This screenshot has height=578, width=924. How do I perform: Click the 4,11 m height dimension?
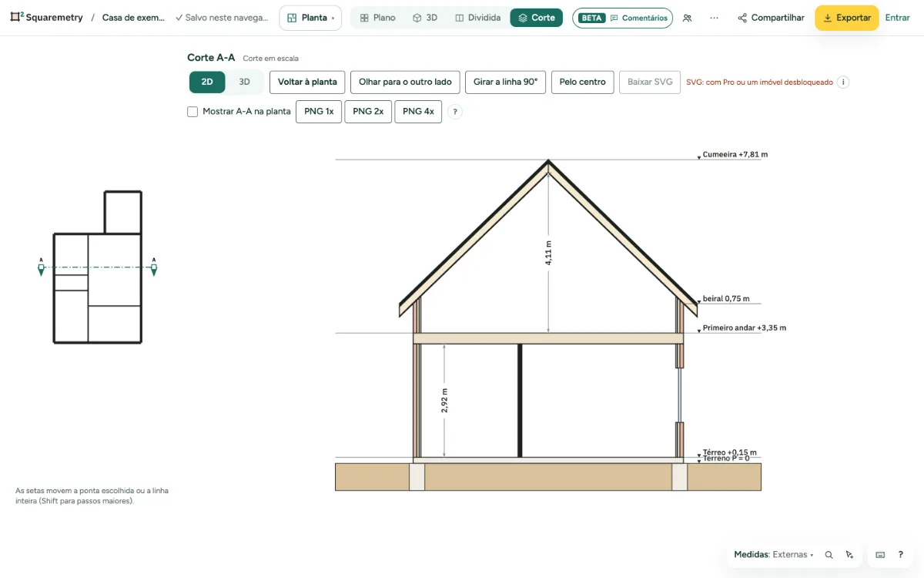point(548,253)
